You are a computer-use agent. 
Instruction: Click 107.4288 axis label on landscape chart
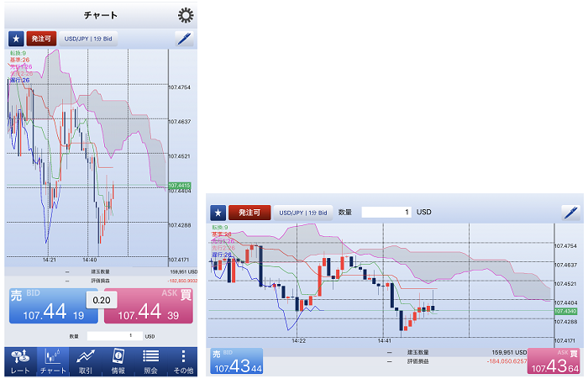[565, 322]
